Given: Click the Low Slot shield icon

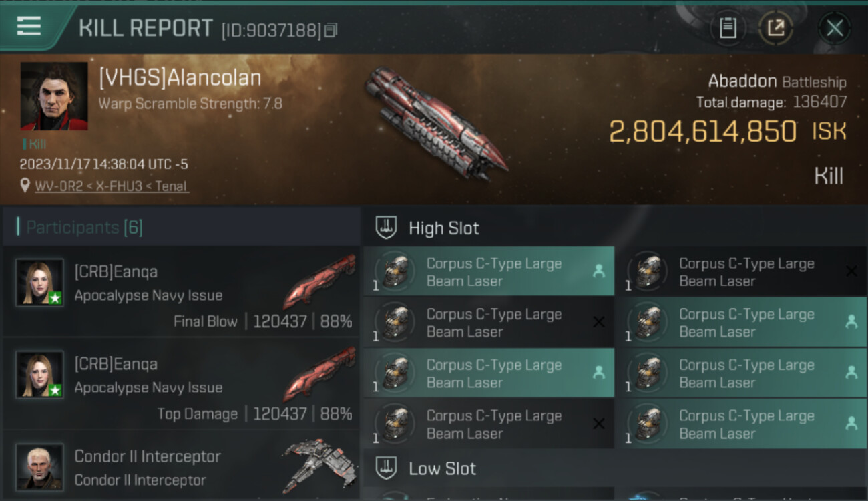Looking at the screenshot, I should (386, 468).
